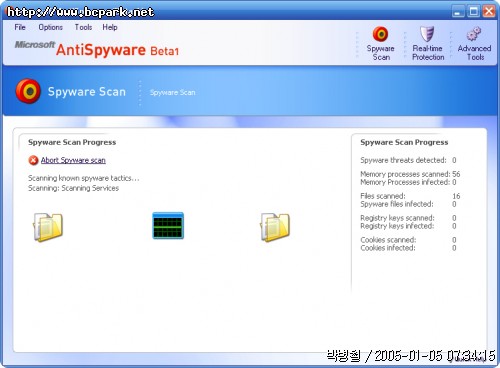500x368 pixels.
Task: Close the AntiSpyware window
Action: pyautogui.click(x=489, y=11)
